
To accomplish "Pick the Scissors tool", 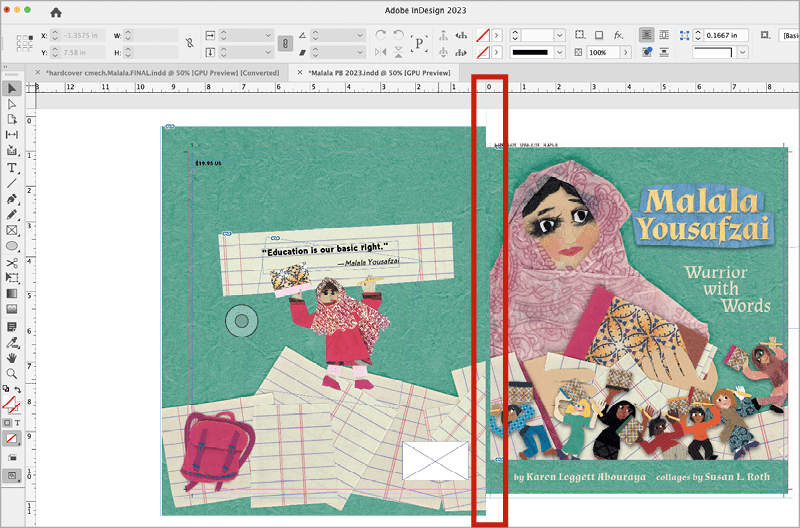I will pos(12,263).
